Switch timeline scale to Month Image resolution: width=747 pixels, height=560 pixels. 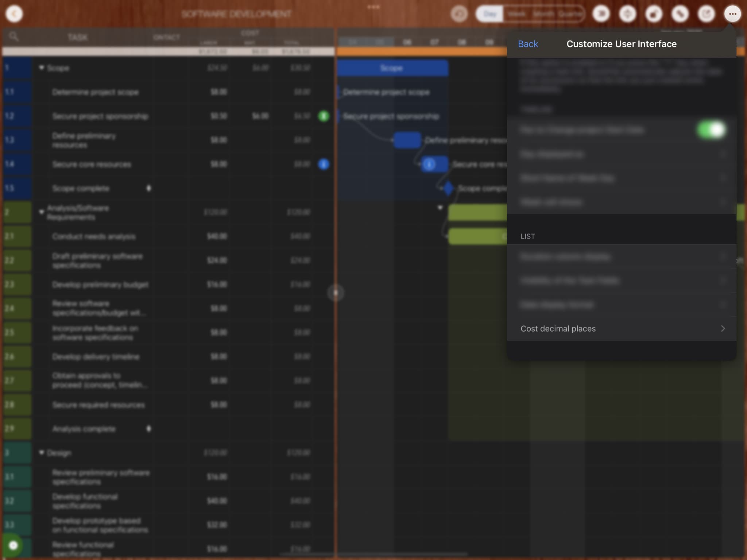tap(543, 14)
